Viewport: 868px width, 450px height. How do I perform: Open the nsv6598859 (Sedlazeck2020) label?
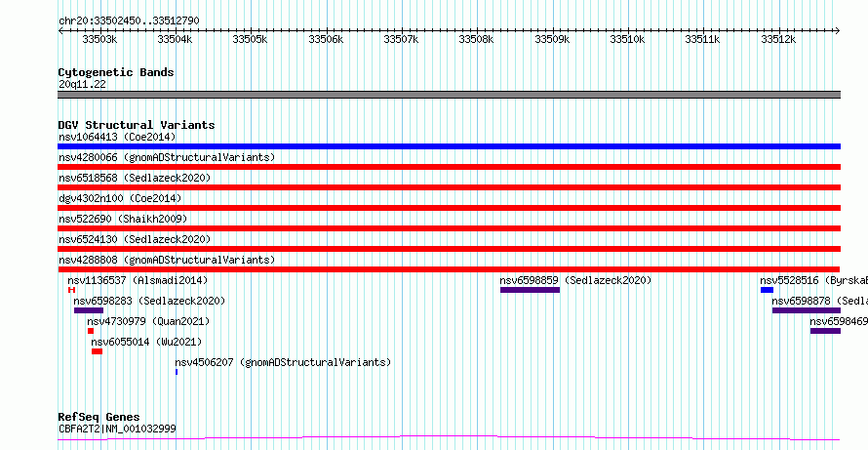(x=575, y=280)
